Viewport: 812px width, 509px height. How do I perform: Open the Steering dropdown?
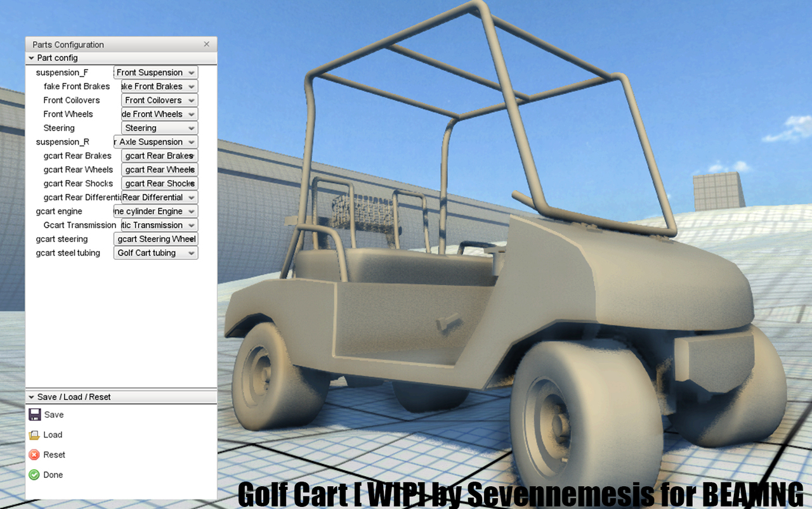pos(159,128)
